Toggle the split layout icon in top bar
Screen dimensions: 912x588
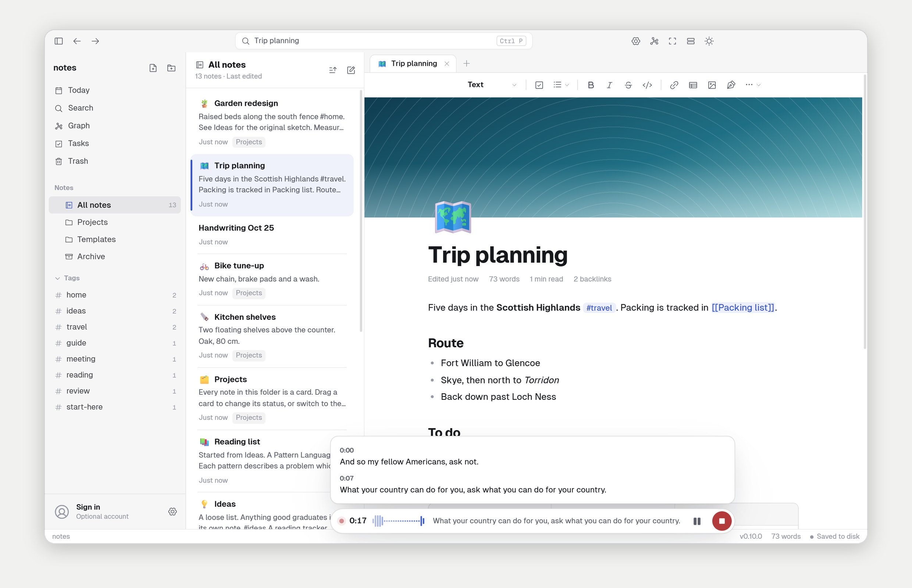pos(690,41)
